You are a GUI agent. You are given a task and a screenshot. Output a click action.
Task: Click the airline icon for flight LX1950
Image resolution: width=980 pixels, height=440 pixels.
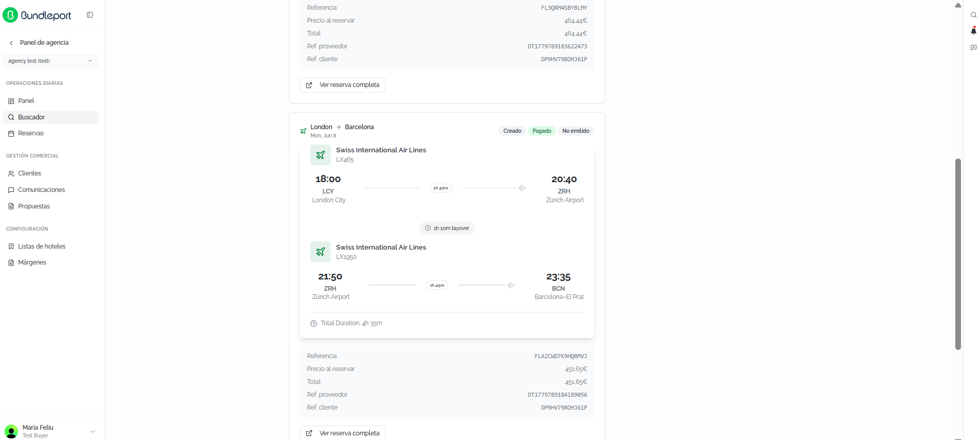pos(320,252)
